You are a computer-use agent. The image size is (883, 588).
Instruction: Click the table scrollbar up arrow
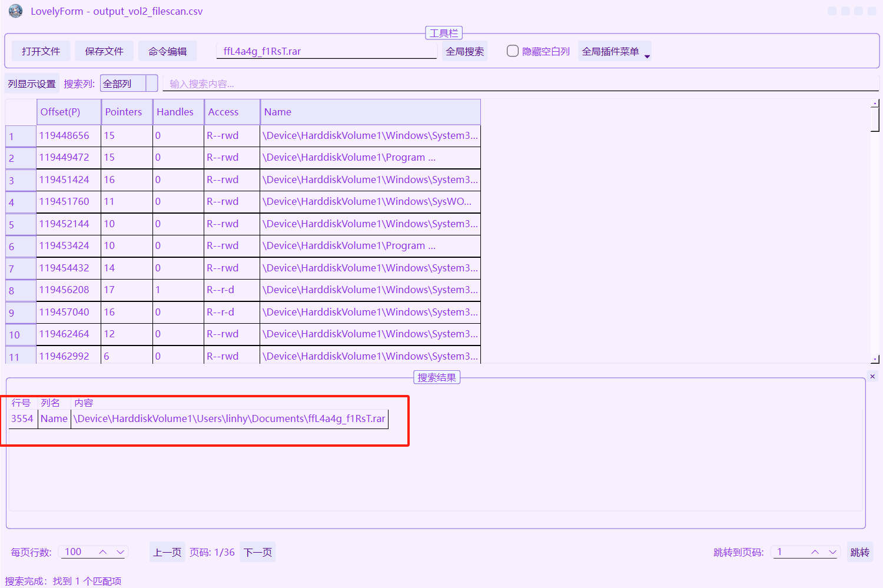(x=875, y=104)
